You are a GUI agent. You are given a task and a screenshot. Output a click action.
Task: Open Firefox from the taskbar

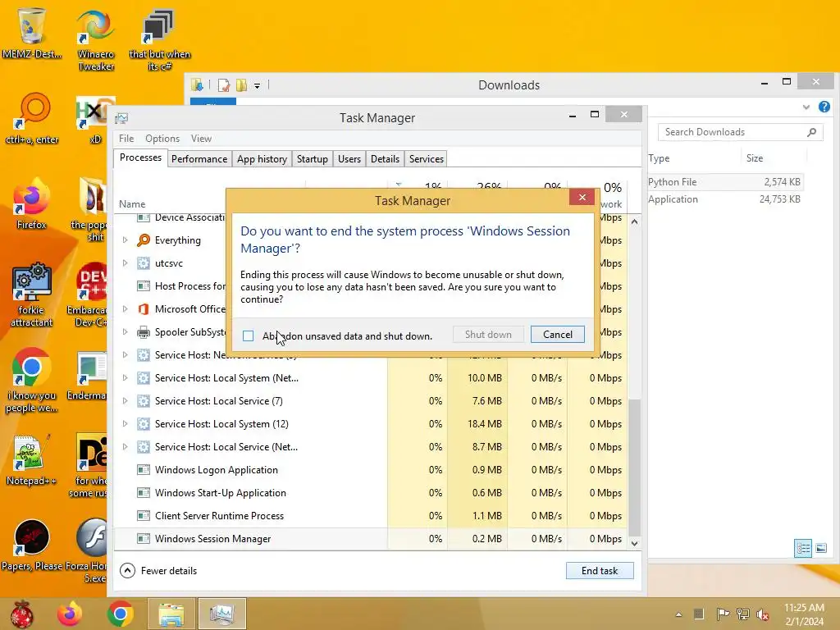[x=71, y=614]
